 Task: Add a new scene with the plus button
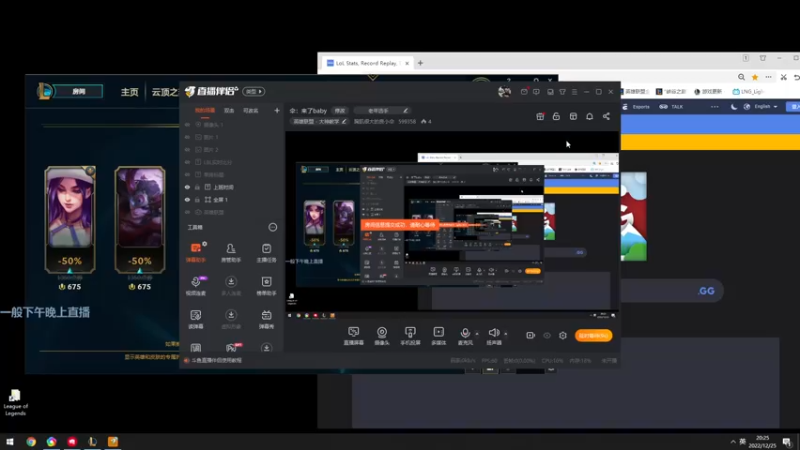[277, 110]
